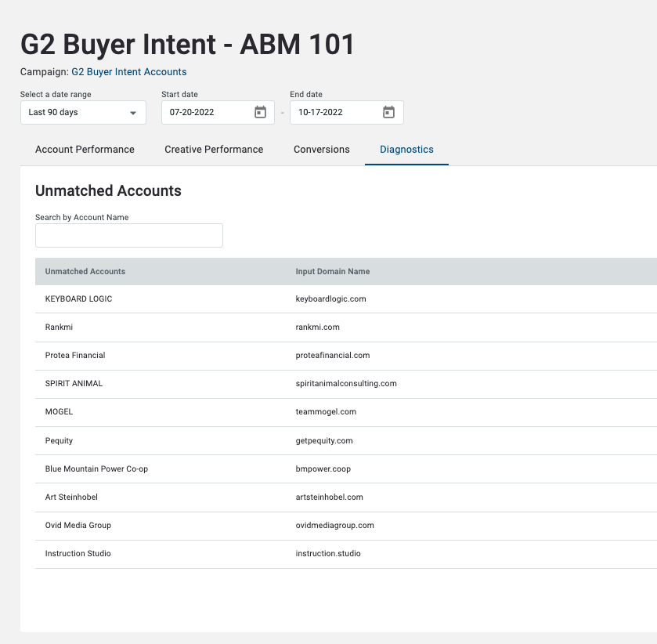Select the MOGEL account name

coord(59,412)
